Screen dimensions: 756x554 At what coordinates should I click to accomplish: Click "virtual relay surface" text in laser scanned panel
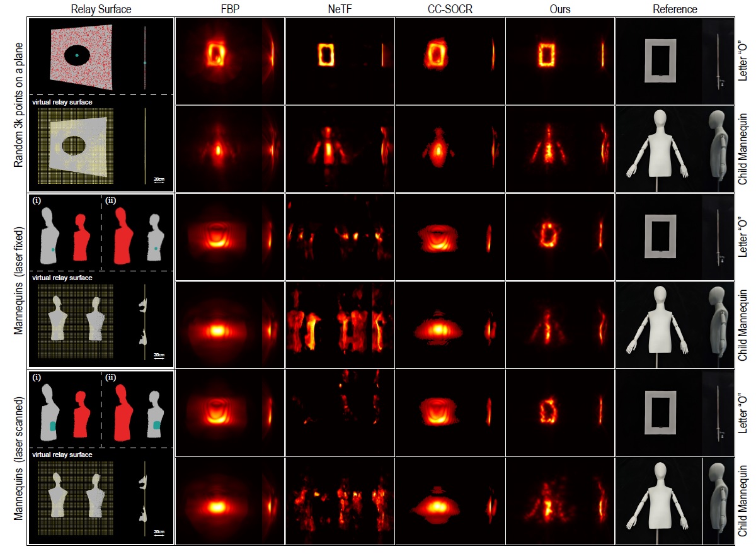62,455
